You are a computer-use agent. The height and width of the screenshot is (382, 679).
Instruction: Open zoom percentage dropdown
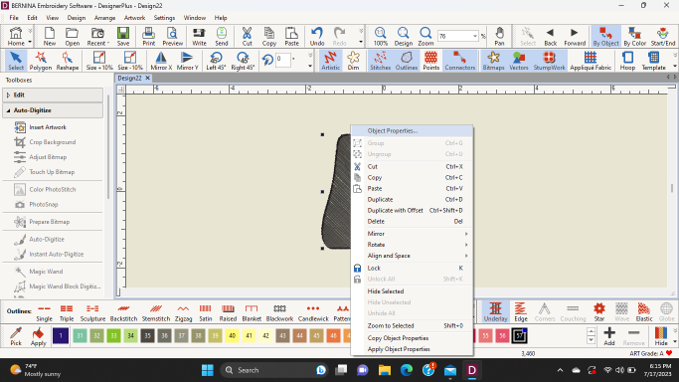pyautogui.click(x=475, y=36)
